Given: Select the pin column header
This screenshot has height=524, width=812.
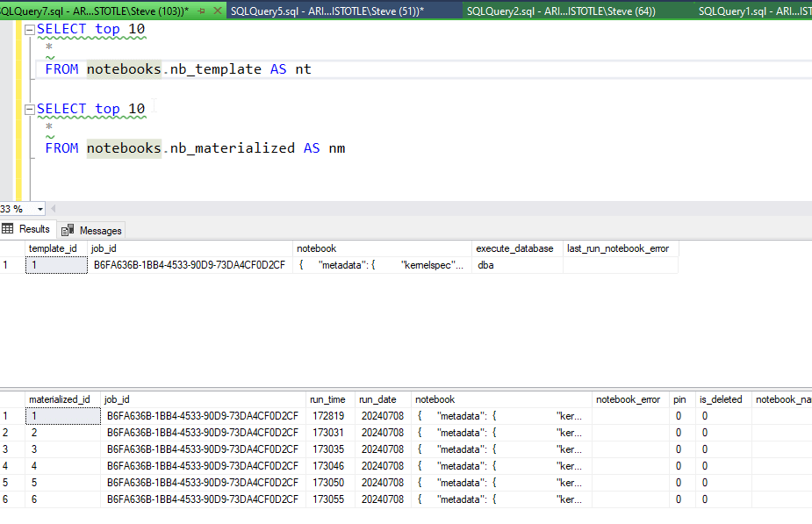Looking at the screenshot, I should tap(682, 399).
